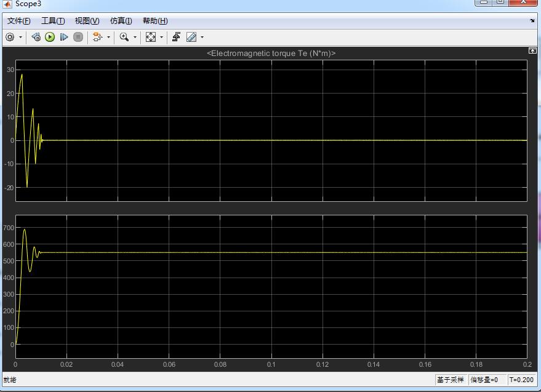Click the 就绪 status text

click(10, 380)
